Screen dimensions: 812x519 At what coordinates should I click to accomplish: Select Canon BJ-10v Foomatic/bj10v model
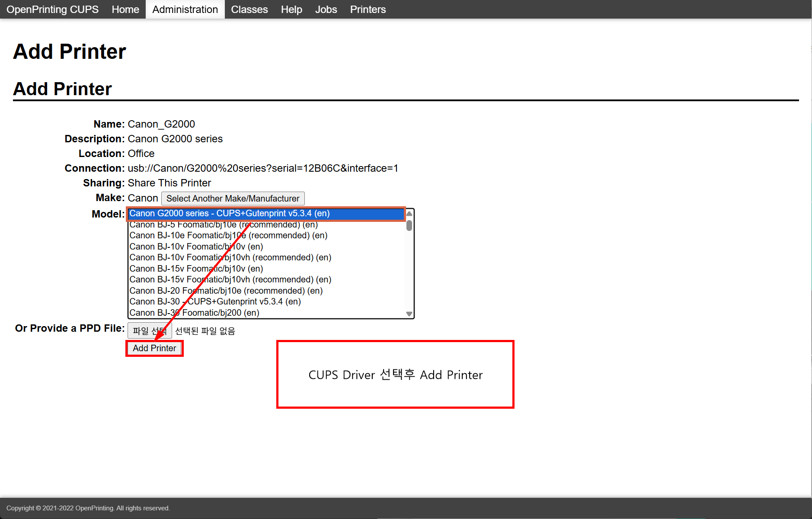266,247
